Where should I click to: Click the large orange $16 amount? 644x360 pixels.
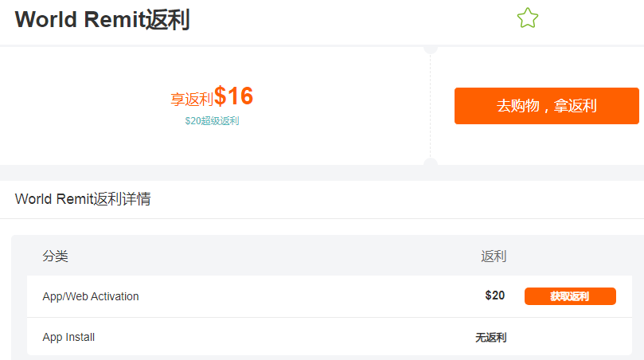[233, 96]
